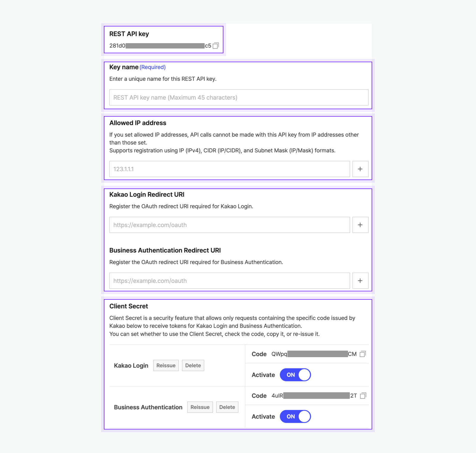
Task: Click the Business Authentication redirect URI input
Action: [x=229, y=280]
